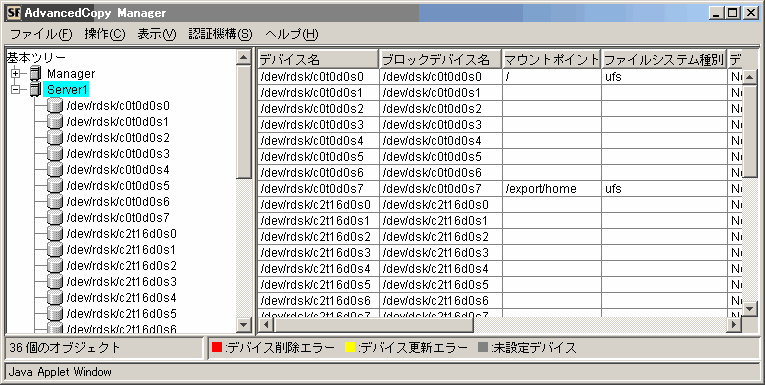Select table cell /dev/rdsk/c2t16d0s6 in device column
Image resolution: width=765 pixels, height=385 pixels.
tap(318, 301)
